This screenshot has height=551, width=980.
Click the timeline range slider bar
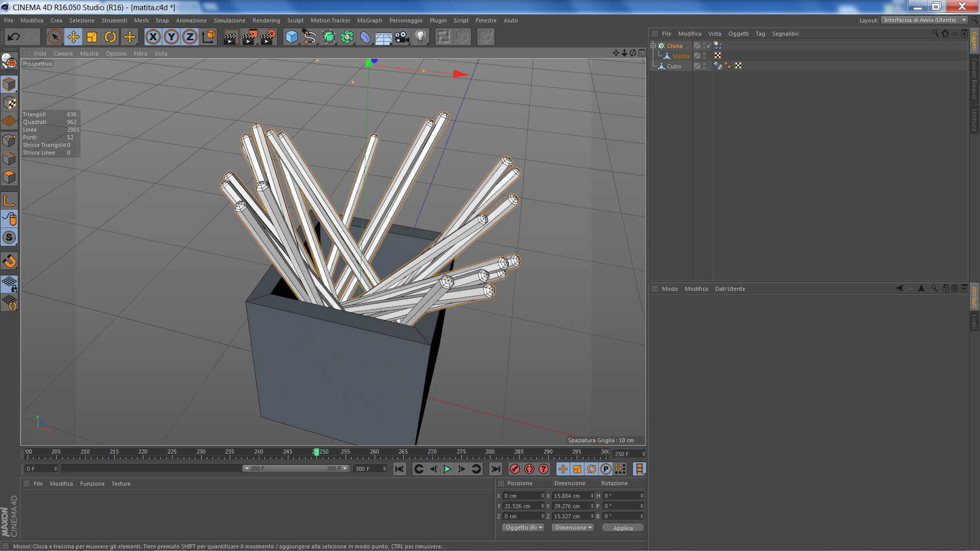(x=296, y=468)
